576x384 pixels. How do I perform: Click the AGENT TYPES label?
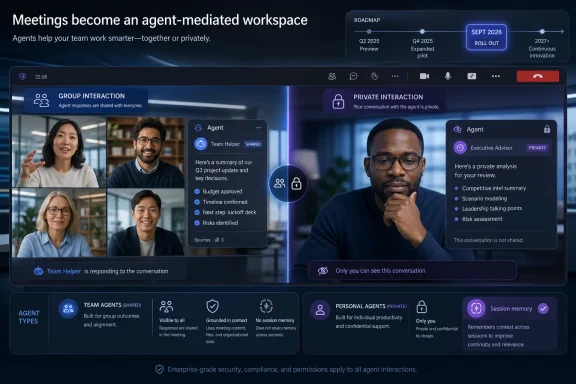tap(29, 317)
